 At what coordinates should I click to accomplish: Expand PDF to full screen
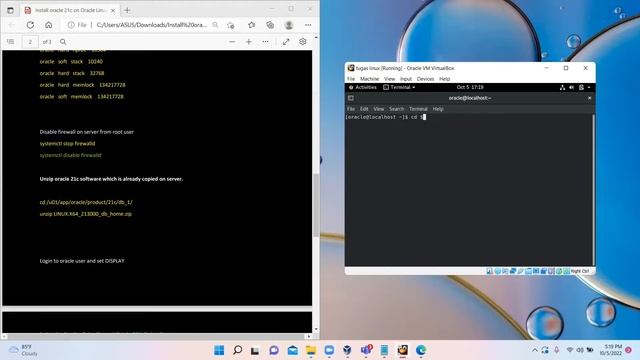click(286, 42)
